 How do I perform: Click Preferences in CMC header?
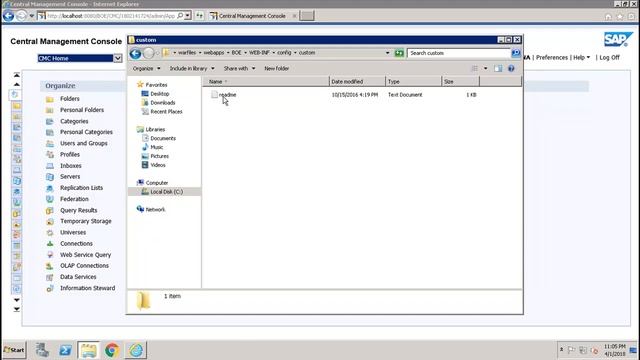(552, 58)
